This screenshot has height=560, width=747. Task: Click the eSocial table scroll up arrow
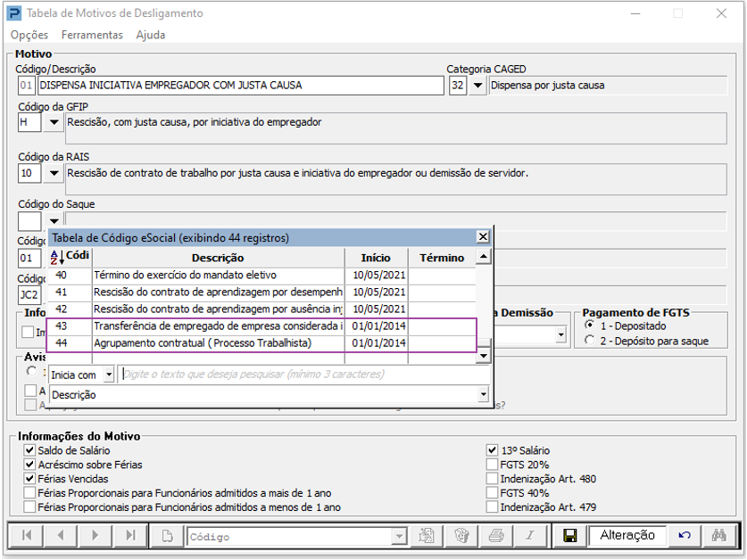[483, 257]
